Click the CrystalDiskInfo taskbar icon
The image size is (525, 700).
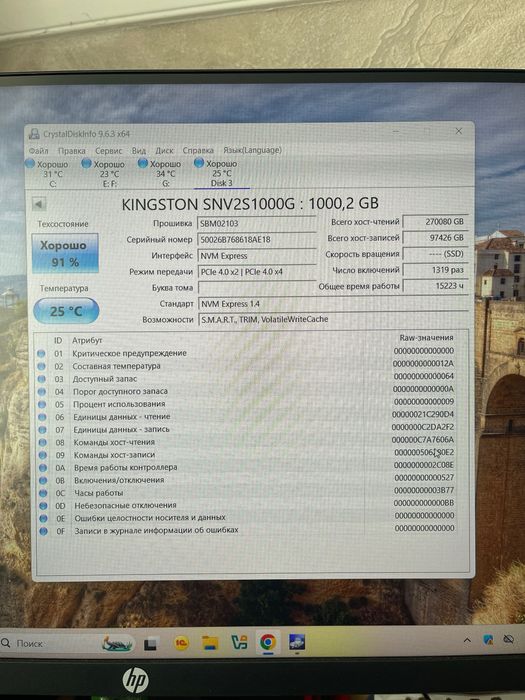(296, 642)
